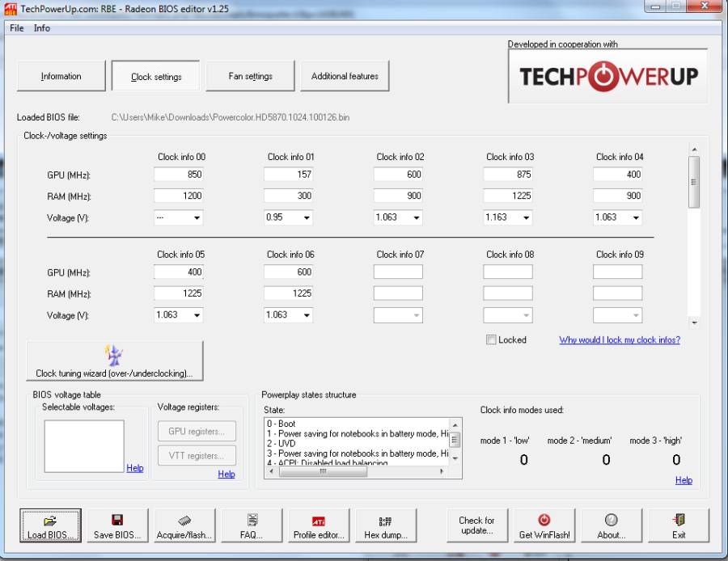This screenshot has width=728, height=561.
Task: Click scroll down arrow of clock settings
Action: (694, 323)
